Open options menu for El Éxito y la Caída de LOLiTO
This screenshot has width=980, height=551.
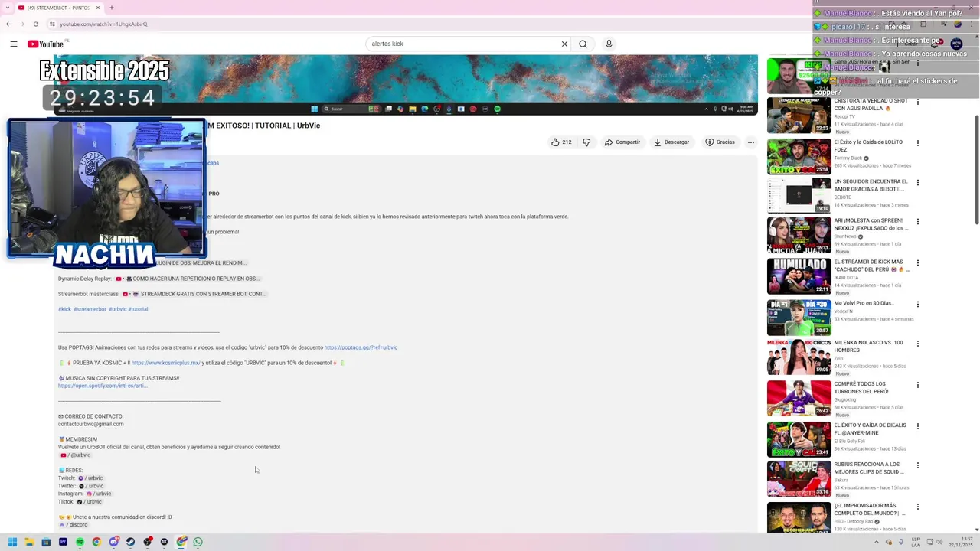[918, 143]
